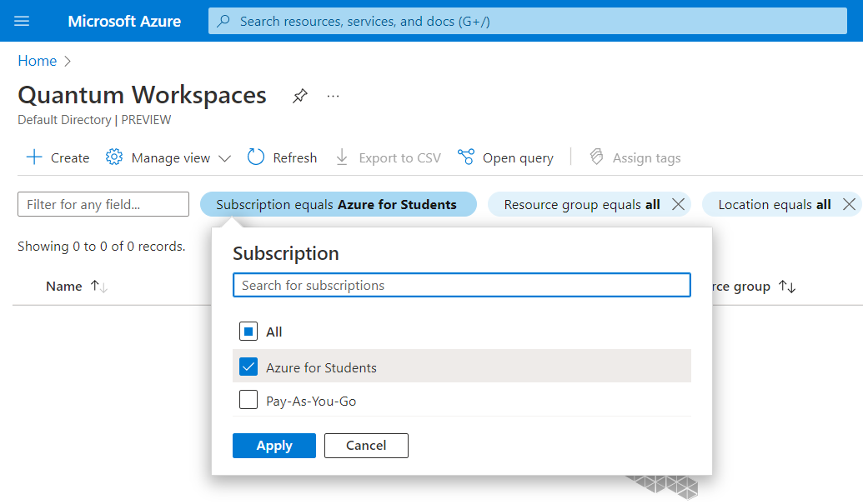Cancel the subscription filter dialog
This screenshot has width=863, height=504.
coord(366,446)
